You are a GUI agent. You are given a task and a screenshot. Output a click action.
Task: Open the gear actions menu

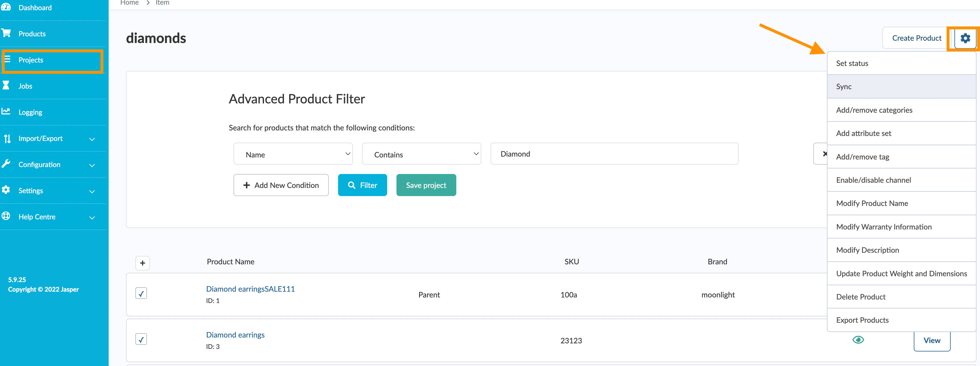(965, 38)
